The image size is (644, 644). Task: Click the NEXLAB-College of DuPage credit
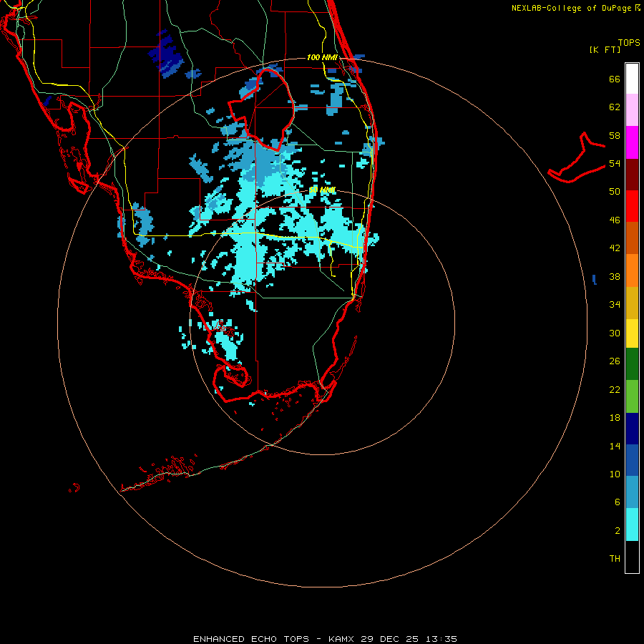[576, 8]
